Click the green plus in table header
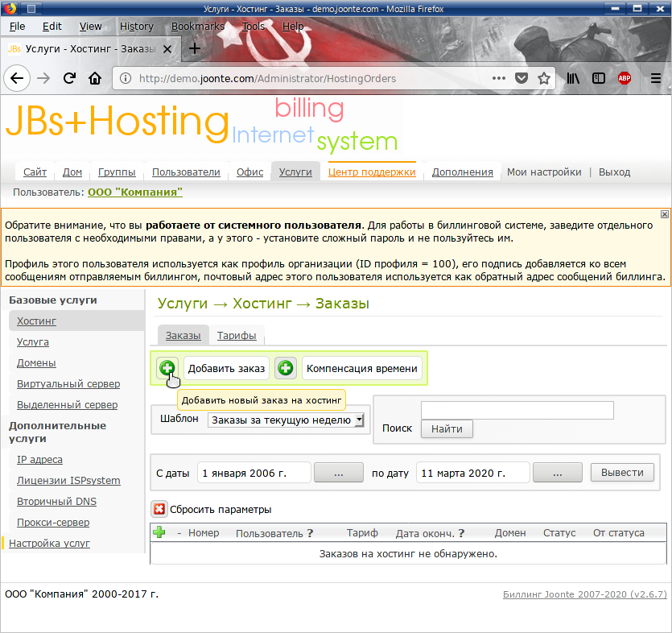This screenshot has height=633, width=672. [x=159, y=532]
